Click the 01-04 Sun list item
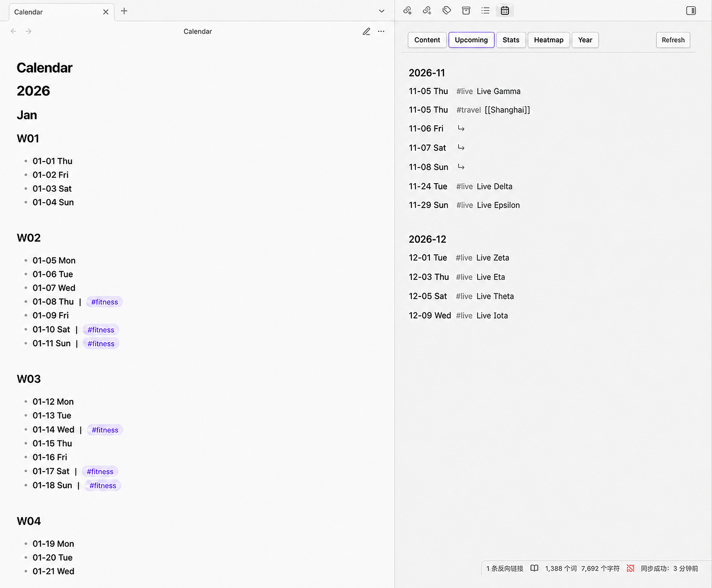The image size is (712, 588). coord(53,202)
